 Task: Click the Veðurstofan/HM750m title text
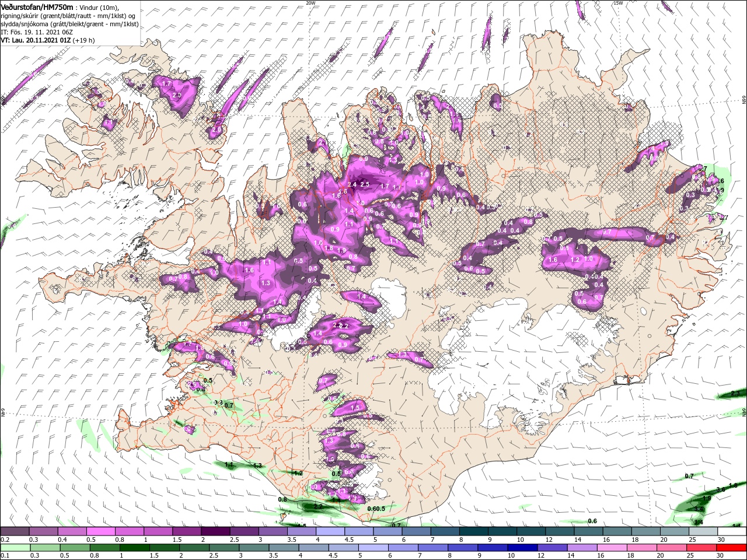(37, 6)
